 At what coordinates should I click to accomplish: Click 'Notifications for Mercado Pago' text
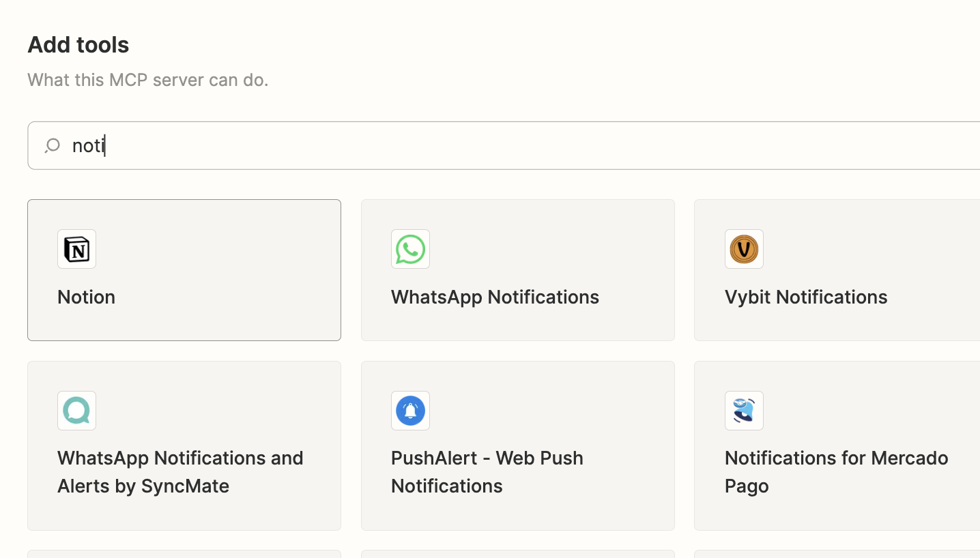click(836, 472)
